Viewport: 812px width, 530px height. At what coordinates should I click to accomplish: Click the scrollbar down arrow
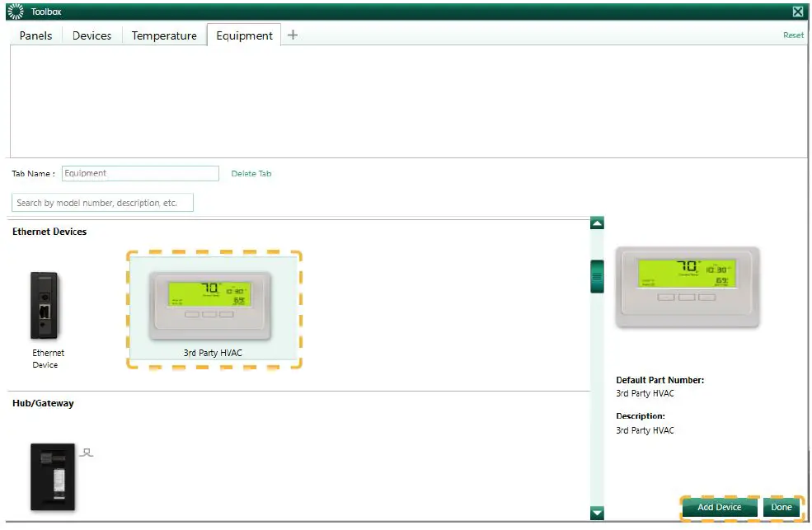(x=595, y=513)
